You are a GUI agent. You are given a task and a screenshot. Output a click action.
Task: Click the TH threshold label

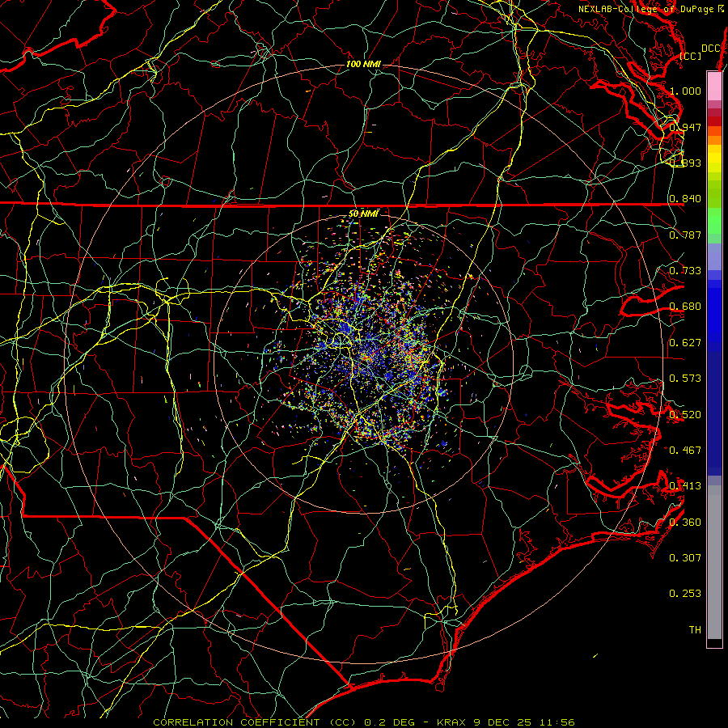(695, 629)
